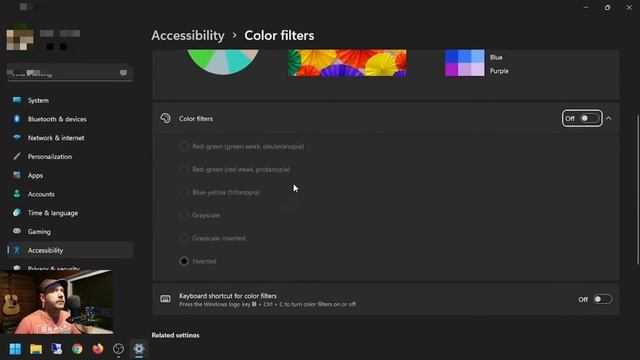Screen dimensions: 640x360
Task: Click the color wheel preview
Action: (223, 62)
